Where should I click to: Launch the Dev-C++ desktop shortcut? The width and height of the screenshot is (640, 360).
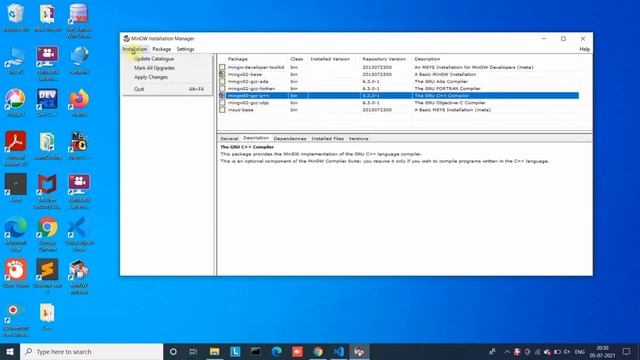(x=47, y=102)
